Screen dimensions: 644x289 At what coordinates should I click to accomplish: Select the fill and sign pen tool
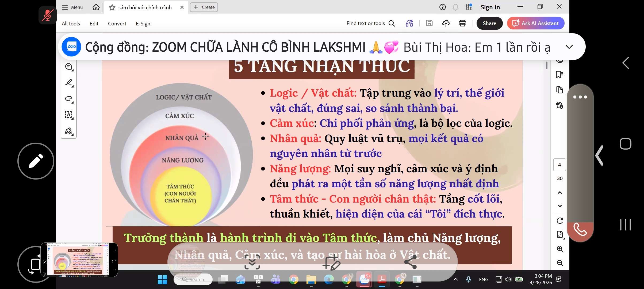[69, 131]
